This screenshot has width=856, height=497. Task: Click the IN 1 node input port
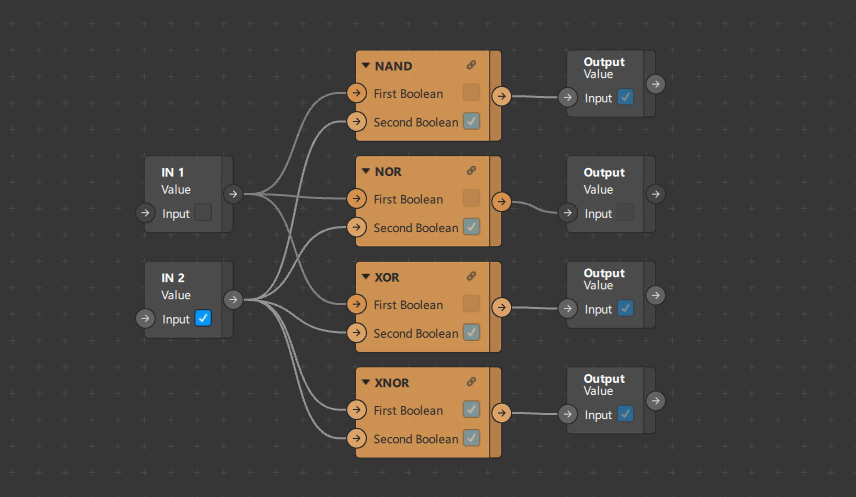145,213
